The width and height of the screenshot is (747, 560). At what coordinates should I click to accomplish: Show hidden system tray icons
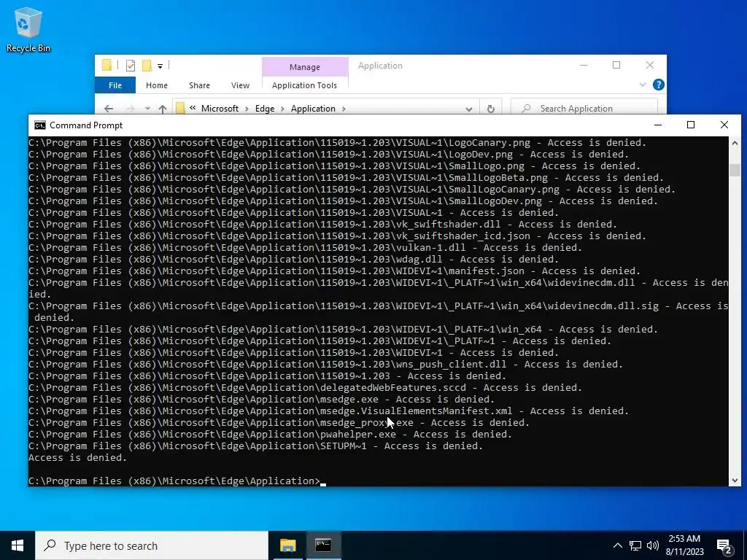point(617,545)
